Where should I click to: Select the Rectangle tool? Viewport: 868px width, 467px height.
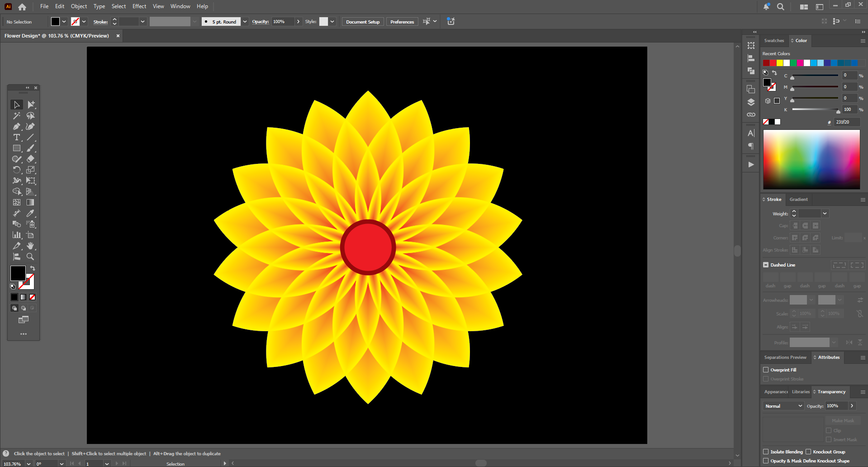click(x=17, y=148)
